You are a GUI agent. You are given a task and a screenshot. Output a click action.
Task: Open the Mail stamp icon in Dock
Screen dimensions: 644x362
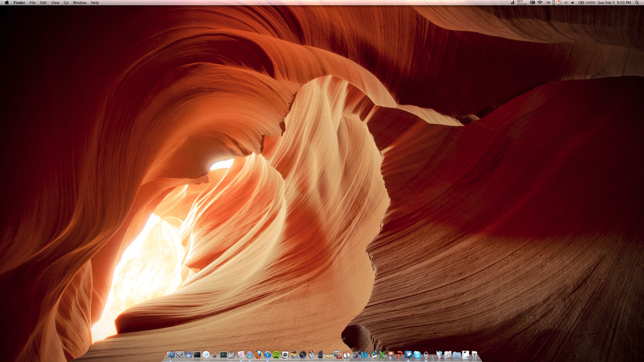(x=241, y=355)
